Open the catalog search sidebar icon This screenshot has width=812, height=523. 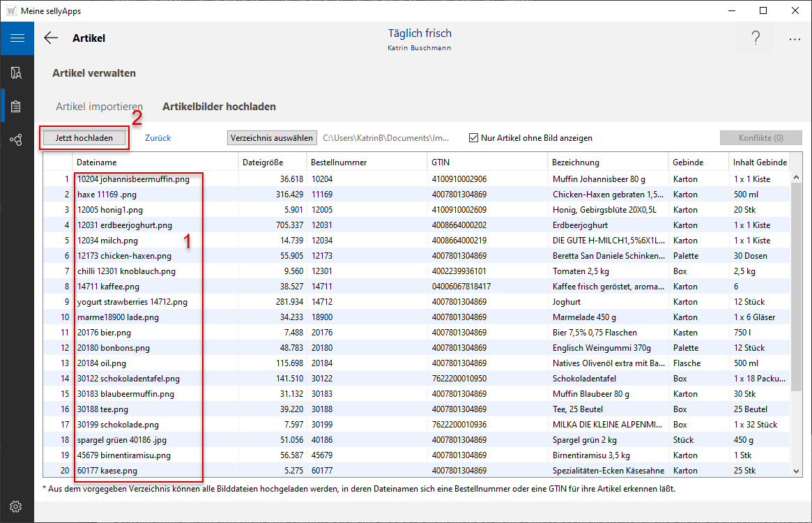click(x=17, y=73)
